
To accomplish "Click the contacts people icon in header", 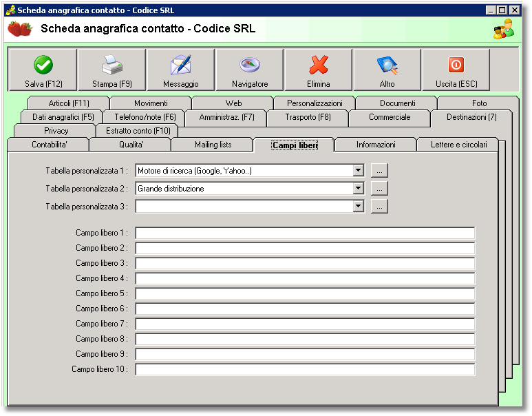I will 504,29.
